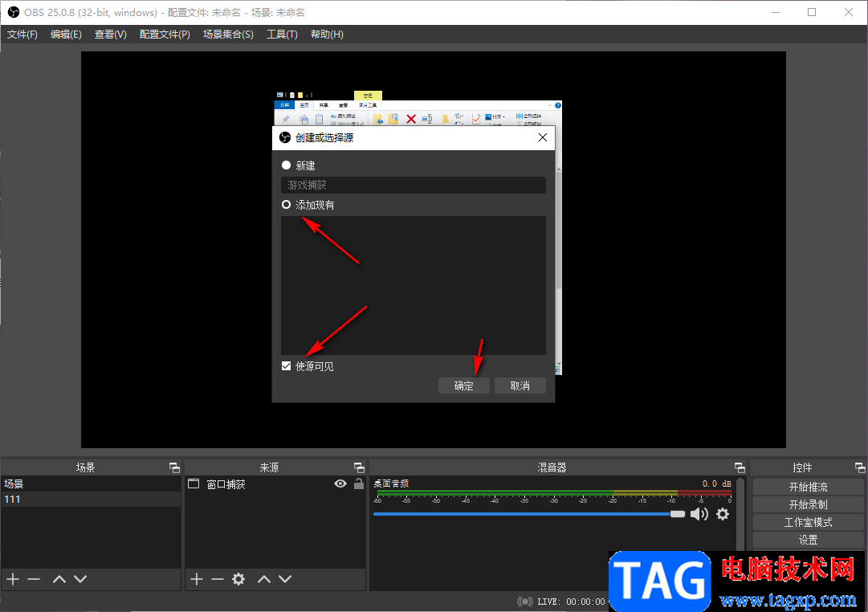Click red X delete icon in captured Explorer
The height and width of the screenshot is (612, 868).
pyautogui.click(x=411, y=119)
